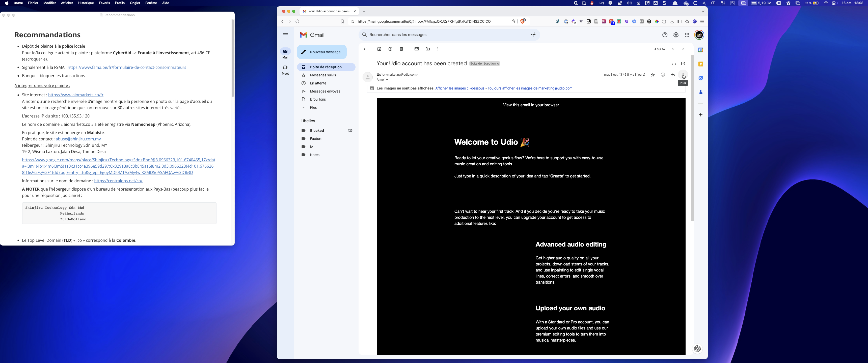This screenshot has height=363, width=868.
Task: Open the Profils menu
Action: point(120,3)
